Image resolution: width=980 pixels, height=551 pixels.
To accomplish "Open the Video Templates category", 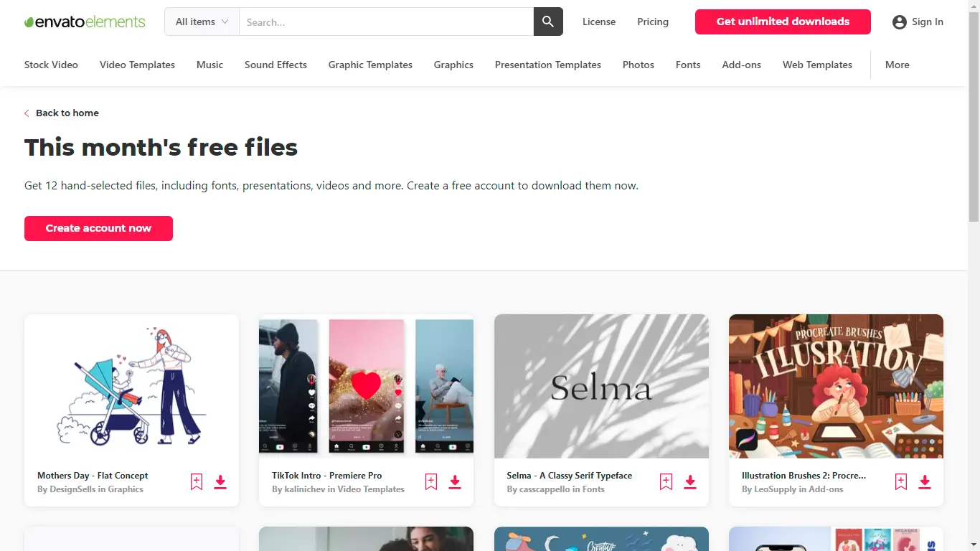I will coord(137,65).
